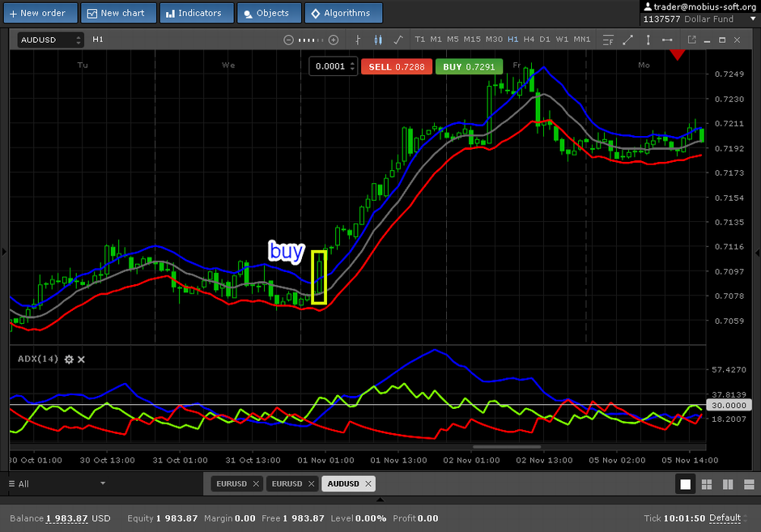Screen dimensions: 761x532
Task: Switch the chart to line display
Action: [398, 40]
